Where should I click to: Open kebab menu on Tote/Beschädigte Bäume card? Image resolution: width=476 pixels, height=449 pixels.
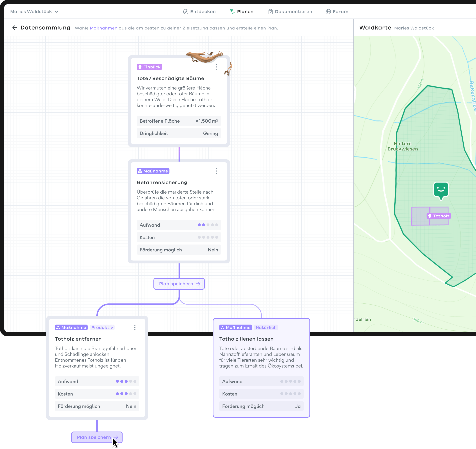pos(217,67)
